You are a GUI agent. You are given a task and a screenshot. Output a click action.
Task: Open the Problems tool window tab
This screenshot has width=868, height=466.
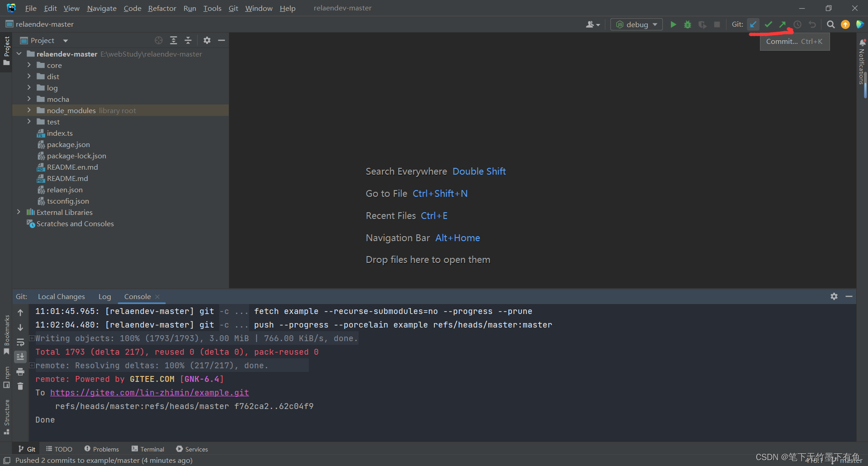(x=102, y=449)
